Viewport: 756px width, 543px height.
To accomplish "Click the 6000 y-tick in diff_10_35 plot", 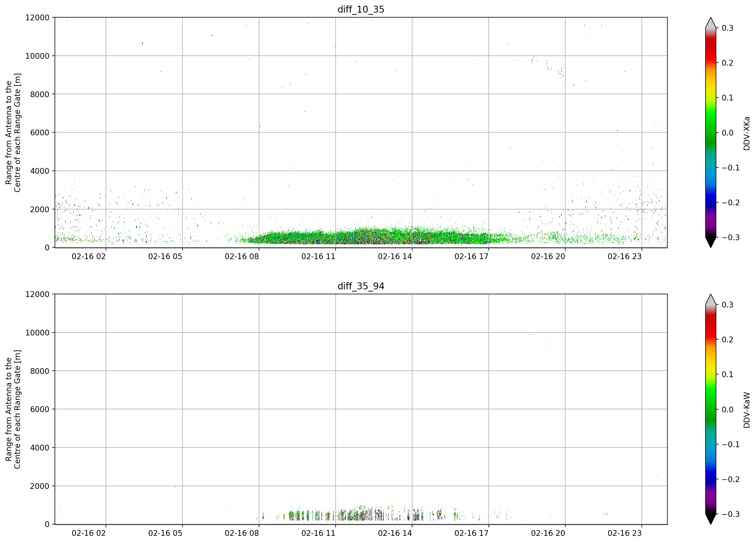I will (40, 132).
